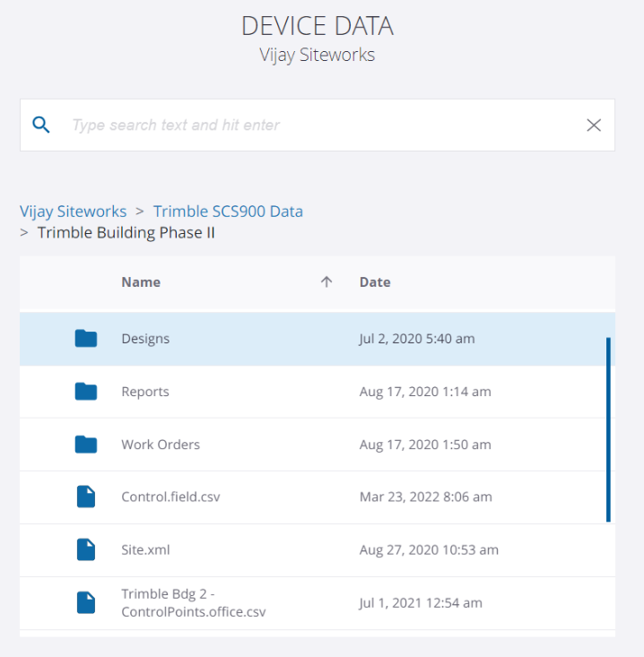Click the ControlPoints.office.csv file icon
644x657 pixels.
tap(86, 602)
